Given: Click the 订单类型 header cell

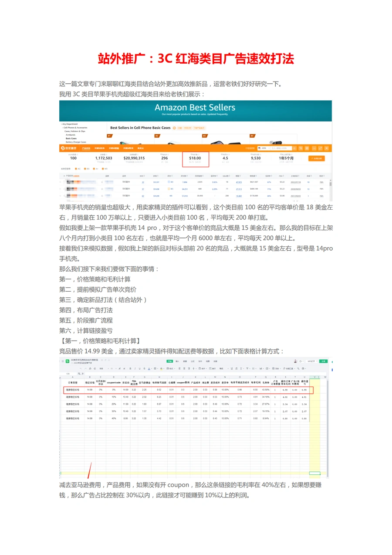Looking at the screenshot, I should click(x=73, y=382).
